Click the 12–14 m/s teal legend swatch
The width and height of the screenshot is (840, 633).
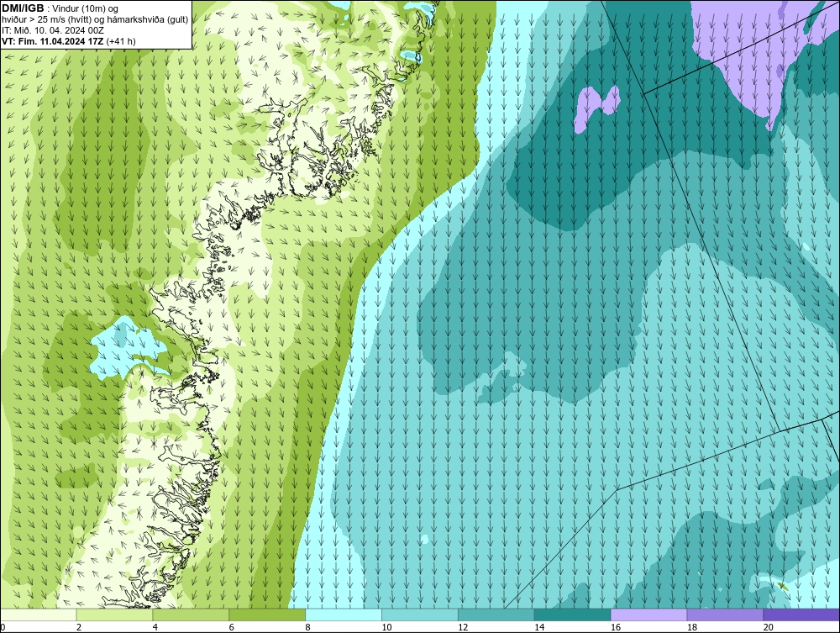[x=496, y=615]
